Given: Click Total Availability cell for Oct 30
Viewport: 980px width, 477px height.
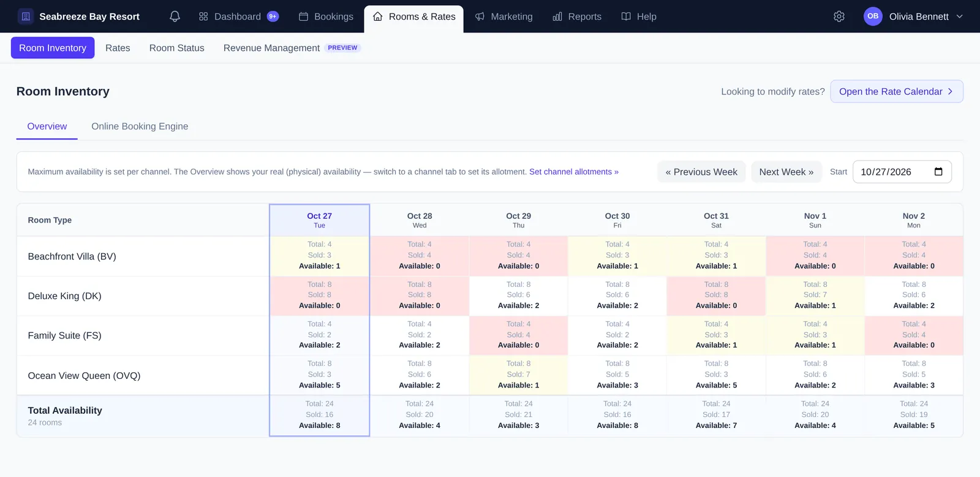Looking at the screenshot, I should point(617,414).
